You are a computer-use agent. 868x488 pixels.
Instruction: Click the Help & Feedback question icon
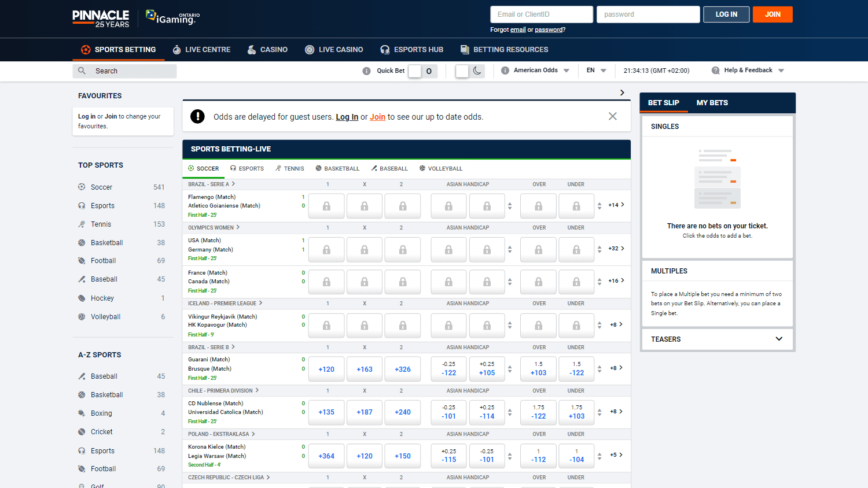pyautogui.click(x=716, y=71)
